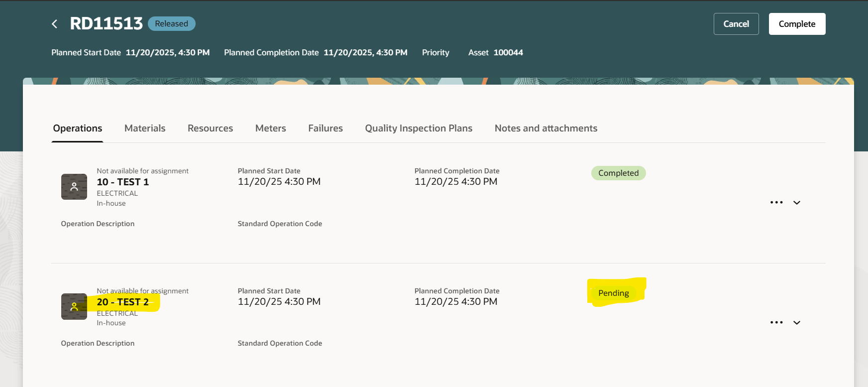
Task: Switch to Notes and attachments tab
Action: click(546, 129)
